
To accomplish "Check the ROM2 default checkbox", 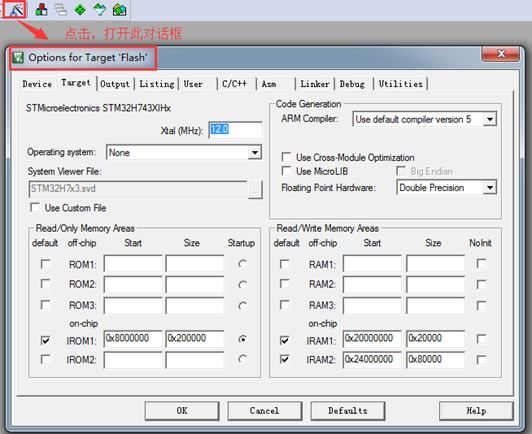I will pyautogui.click(x=45, y=284).
